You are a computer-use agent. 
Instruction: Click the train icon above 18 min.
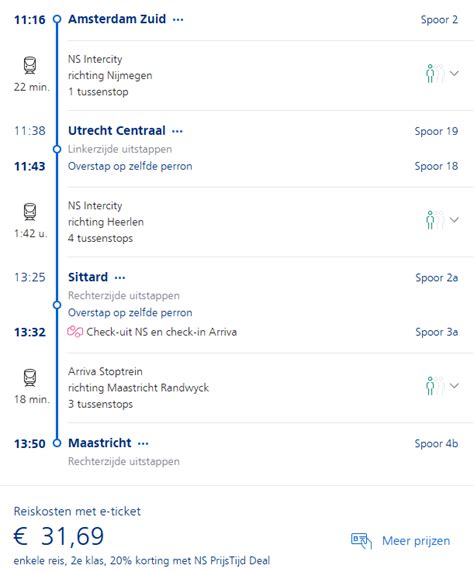[30, 378]
